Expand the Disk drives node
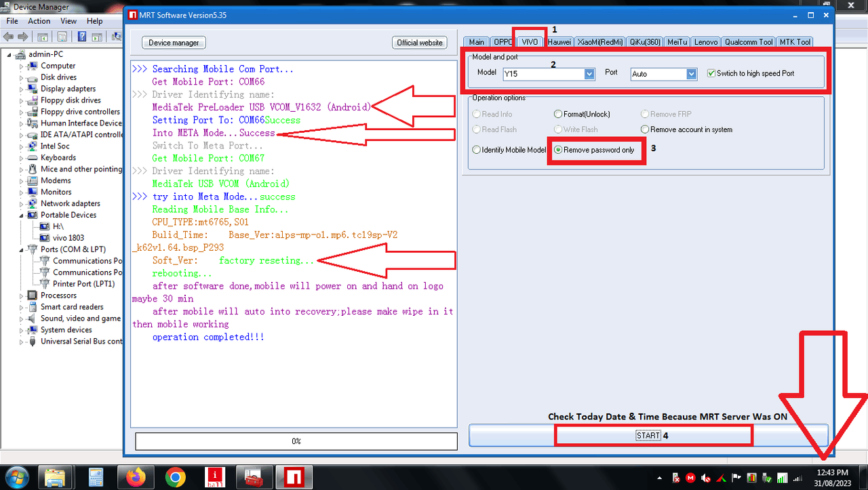 point(22,78)
